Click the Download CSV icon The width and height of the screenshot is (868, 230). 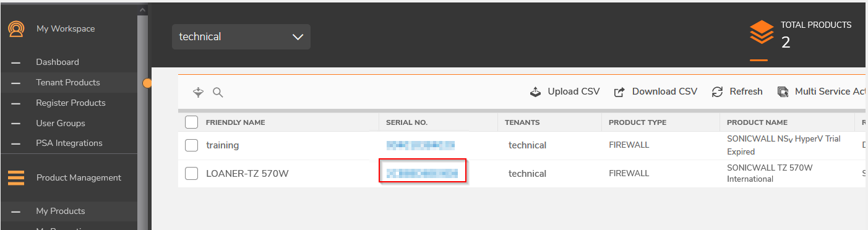pos(619,92)
